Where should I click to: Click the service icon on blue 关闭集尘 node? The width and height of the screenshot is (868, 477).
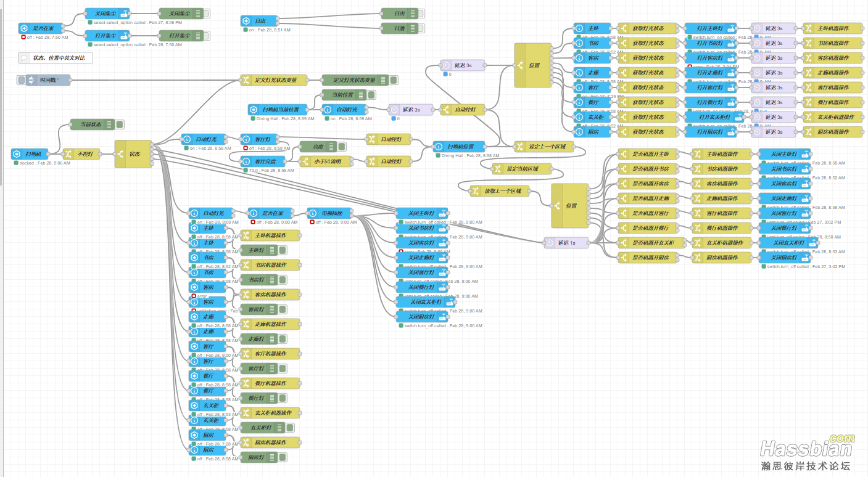click(x=124, y=14)
